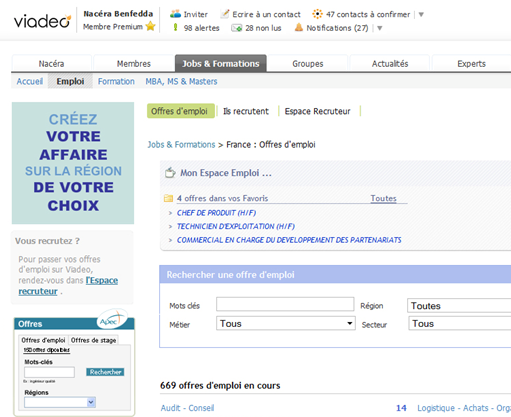The height and width of the screenshot is (417, 511).
Task: Expand the contacts à confirmer dropdown arrow
Action: coord(421,14)
